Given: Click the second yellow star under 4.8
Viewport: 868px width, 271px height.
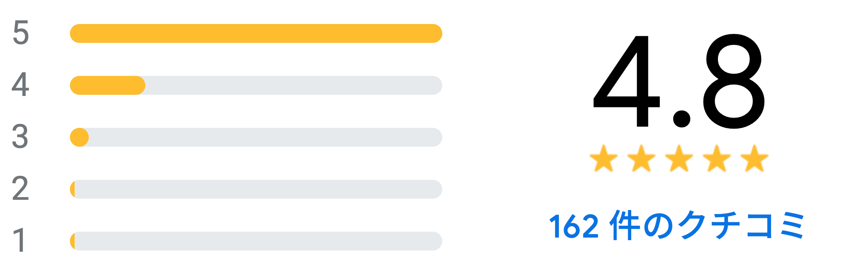Looking at the screenshot, I should pos(641,159).
